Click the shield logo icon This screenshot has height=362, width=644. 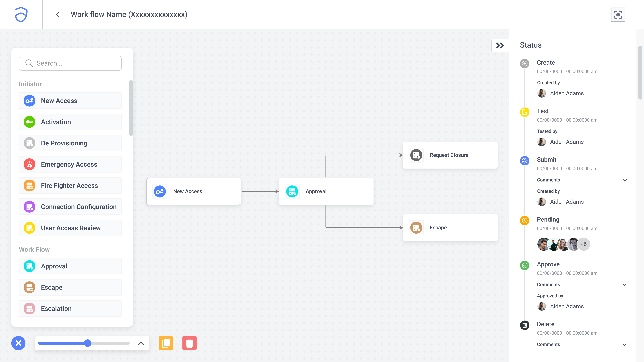point(21,14)
